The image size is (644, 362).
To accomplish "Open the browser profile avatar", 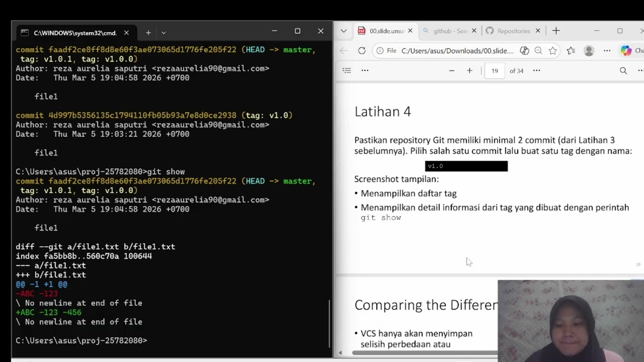I will (x=589, y=51).
